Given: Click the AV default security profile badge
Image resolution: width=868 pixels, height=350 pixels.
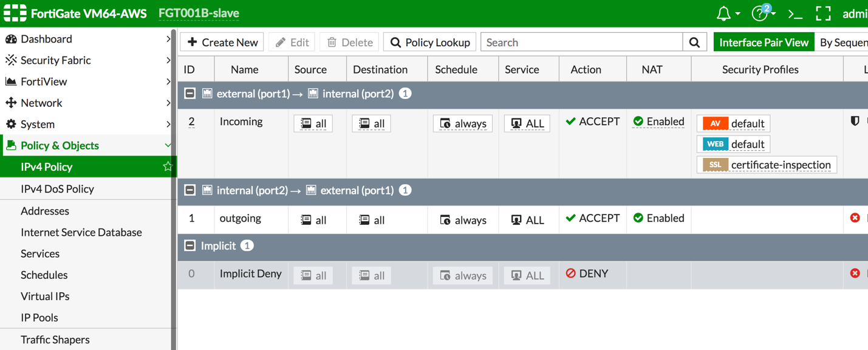Looking at the screenshot, I should pyautogui.click(x=734, y=124).
